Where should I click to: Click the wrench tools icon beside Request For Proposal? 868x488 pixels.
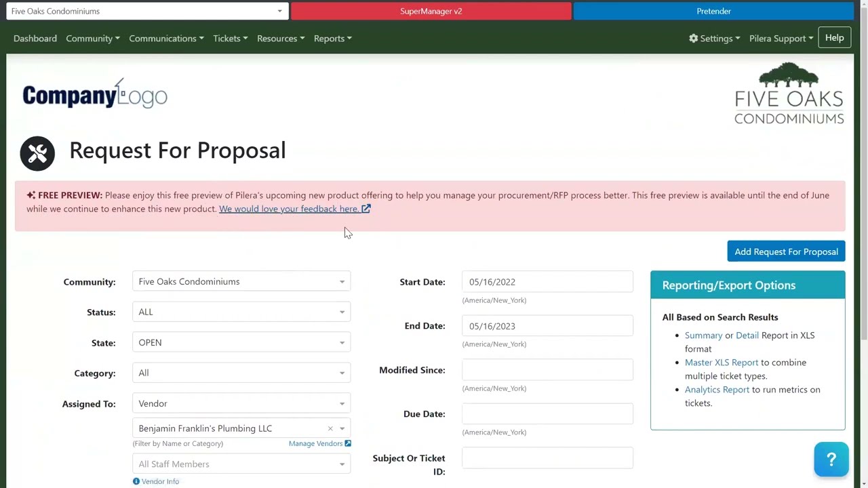click(37, 153)
